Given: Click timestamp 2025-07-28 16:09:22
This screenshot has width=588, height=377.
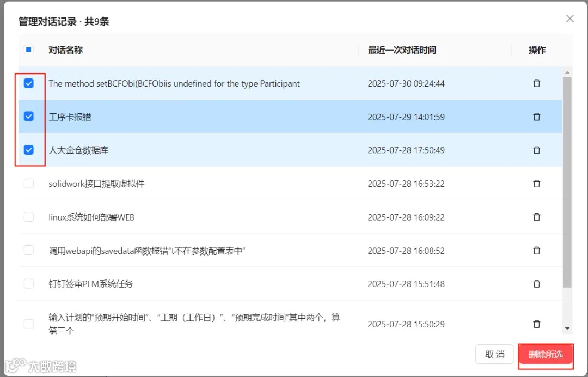Looking at the screenshot, I should pyautogui.click(x=406, y=217).
